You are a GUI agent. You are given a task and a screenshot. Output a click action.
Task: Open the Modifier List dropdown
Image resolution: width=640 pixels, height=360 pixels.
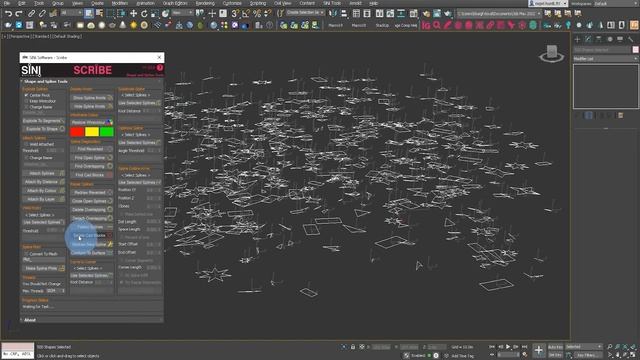point(606,59)
